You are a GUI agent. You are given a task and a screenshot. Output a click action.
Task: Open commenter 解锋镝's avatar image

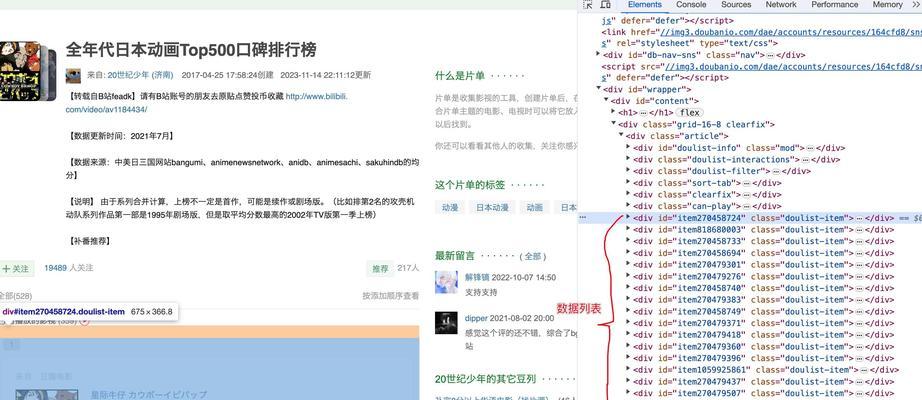tap(446, 282)
